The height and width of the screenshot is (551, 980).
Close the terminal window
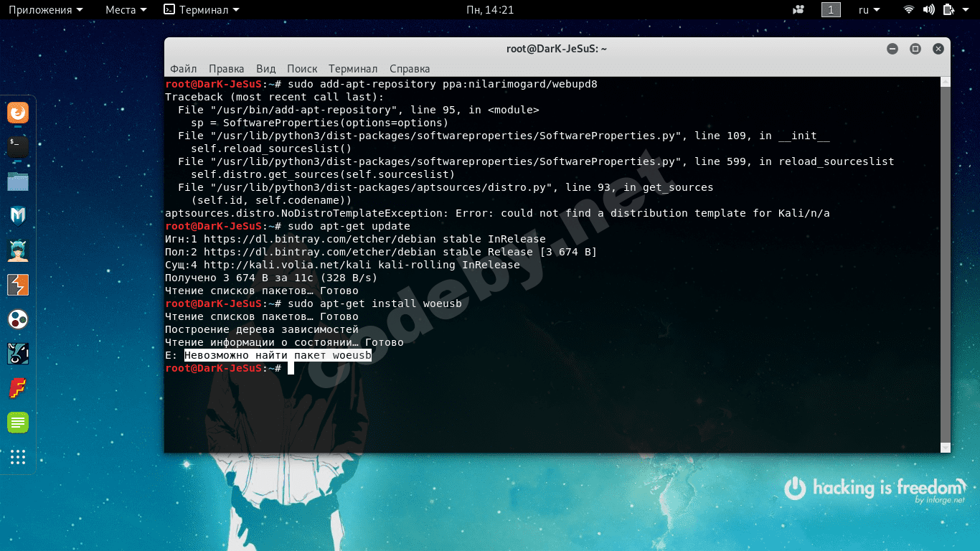(938, 49)
